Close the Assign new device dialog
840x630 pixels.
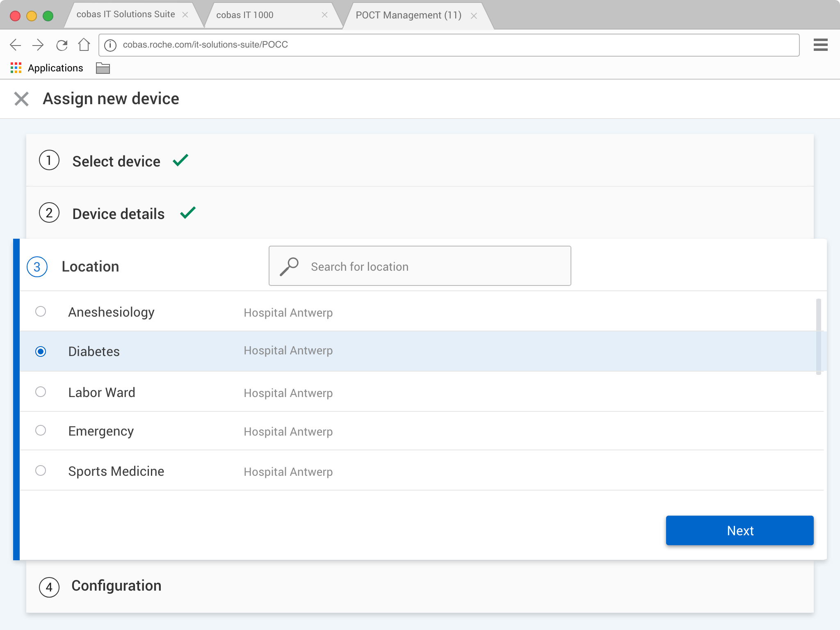(x=21, y=99)
